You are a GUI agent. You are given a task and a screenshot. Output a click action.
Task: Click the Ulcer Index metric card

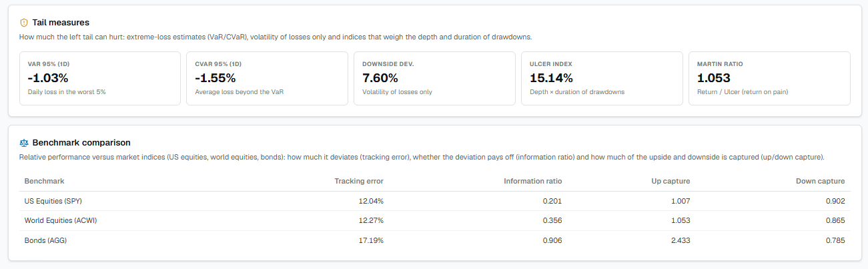point(602,79)
